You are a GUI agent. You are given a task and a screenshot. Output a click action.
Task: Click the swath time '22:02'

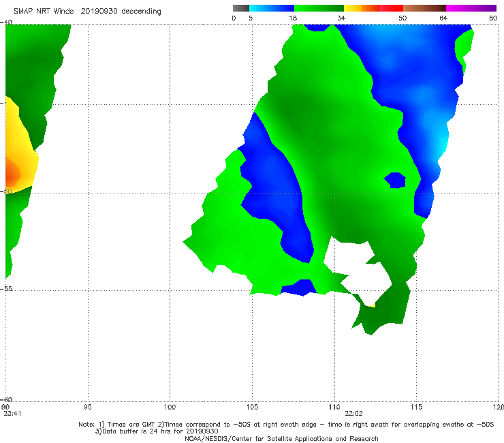click(353, 414)
